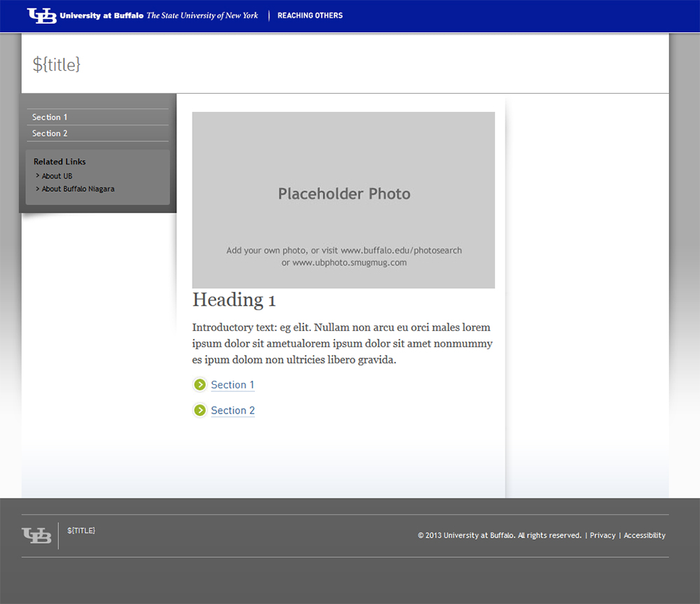Open Section 2 in the left sidebar menu
This screenshot has width=700, height=604.
point(50,134)
